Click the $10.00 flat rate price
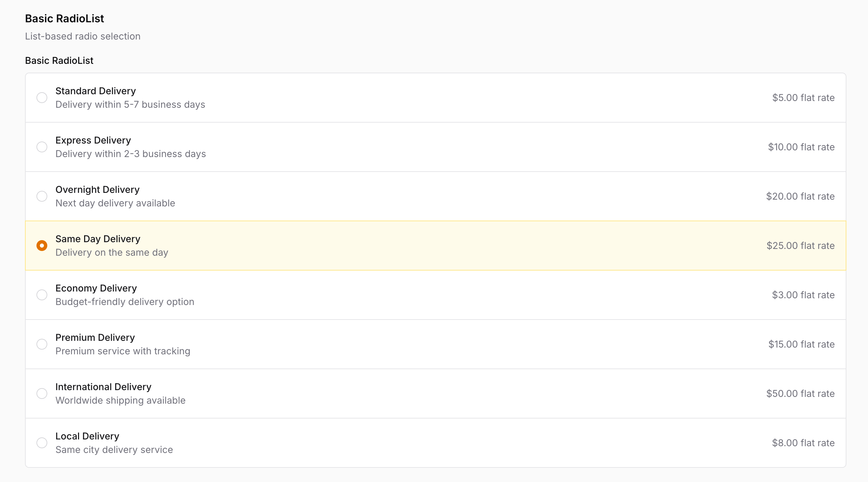This screenshot has width=868, height=482. [x=801, y=147]
